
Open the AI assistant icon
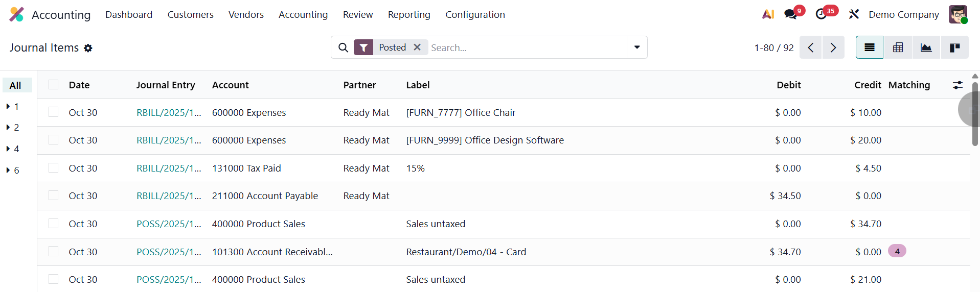[767, 14]
